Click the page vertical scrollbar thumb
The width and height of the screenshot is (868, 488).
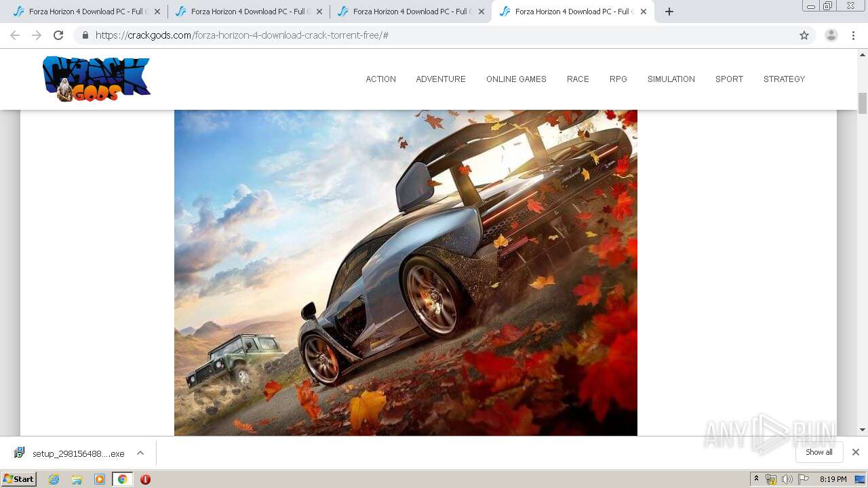[863, 103]
